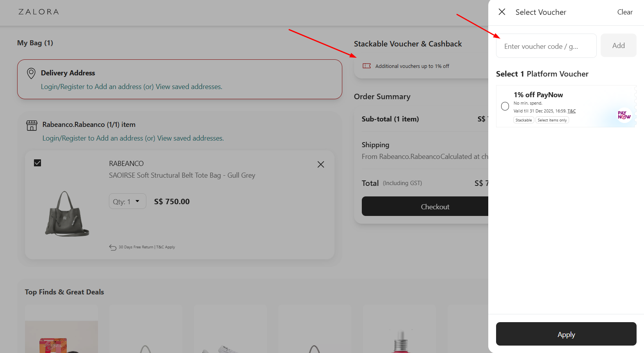Viewport: 644px width, 353px height.
Task: Close the Select Voucher panel
Action: click(x=502, y=12)
